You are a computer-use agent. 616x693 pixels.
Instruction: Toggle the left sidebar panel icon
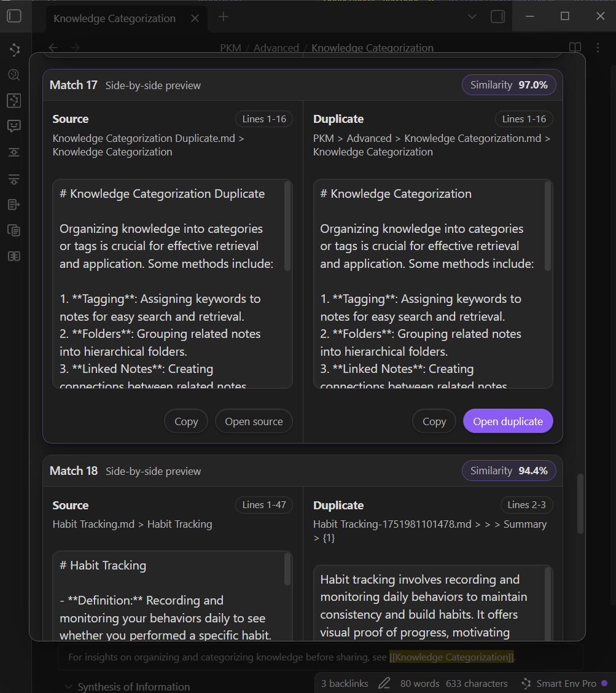(14, 17)
